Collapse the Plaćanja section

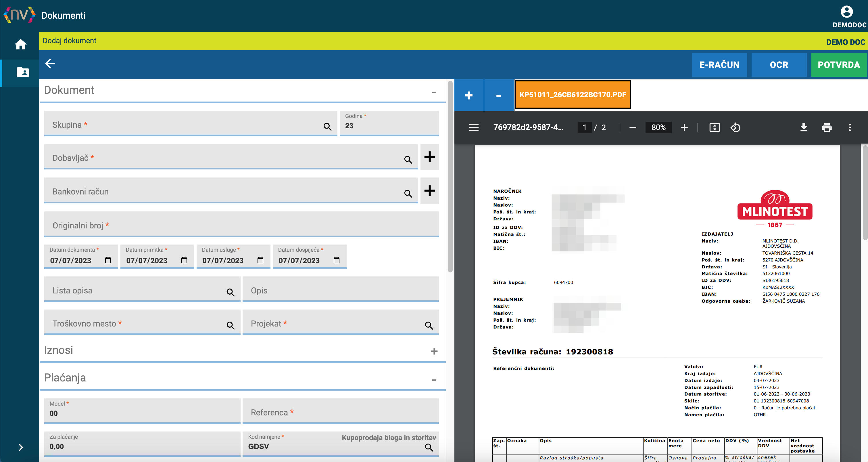[434, 380]
